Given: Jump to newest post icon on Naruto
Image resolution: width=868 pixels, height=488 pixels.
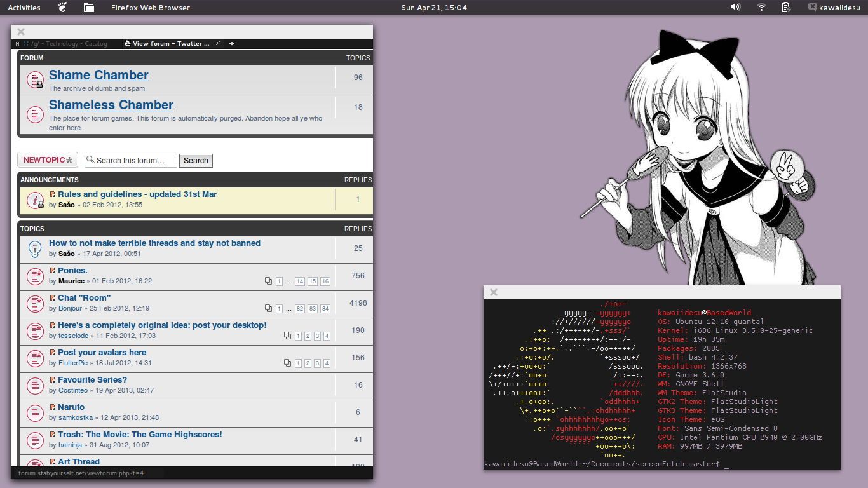Looking at the screenshot, I should click(53, 407).
